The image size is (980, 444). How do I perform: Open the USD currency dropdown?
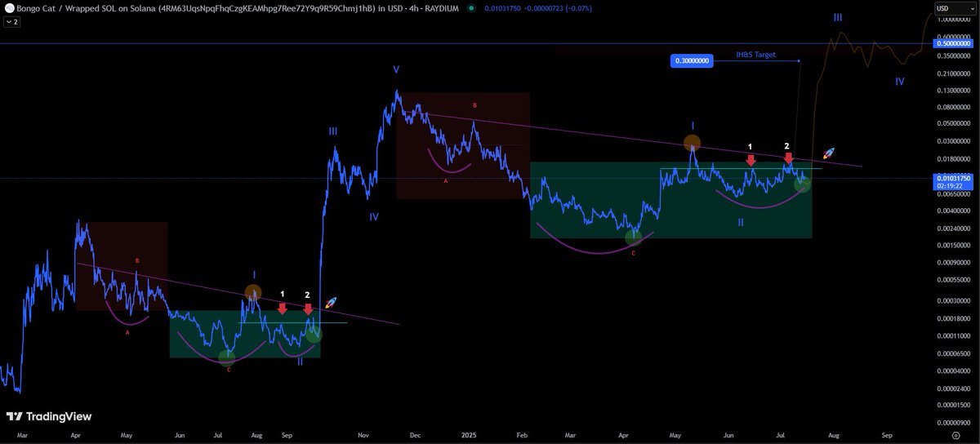[x=955, y=9]
